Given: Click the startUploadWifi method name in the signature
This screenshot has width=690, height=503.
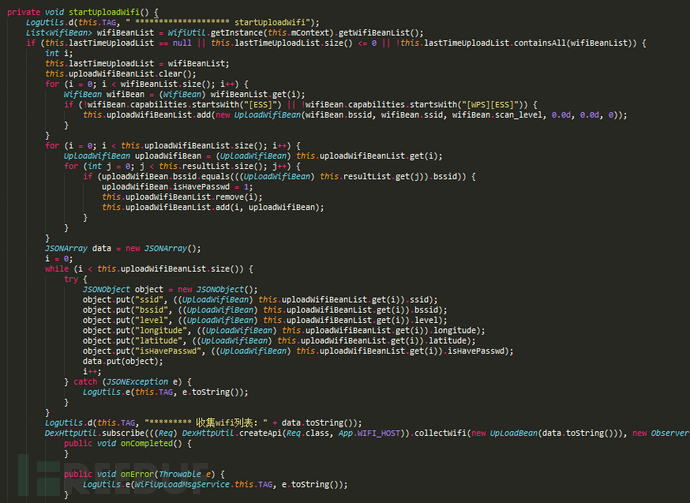Looking at the screenshot, I should point(104,12).
